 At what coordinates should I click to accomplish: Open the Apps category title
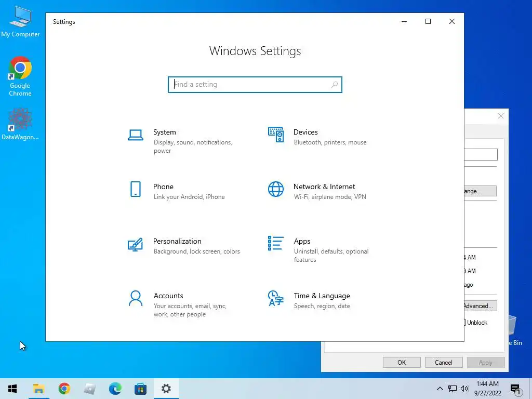click(302, 241)
